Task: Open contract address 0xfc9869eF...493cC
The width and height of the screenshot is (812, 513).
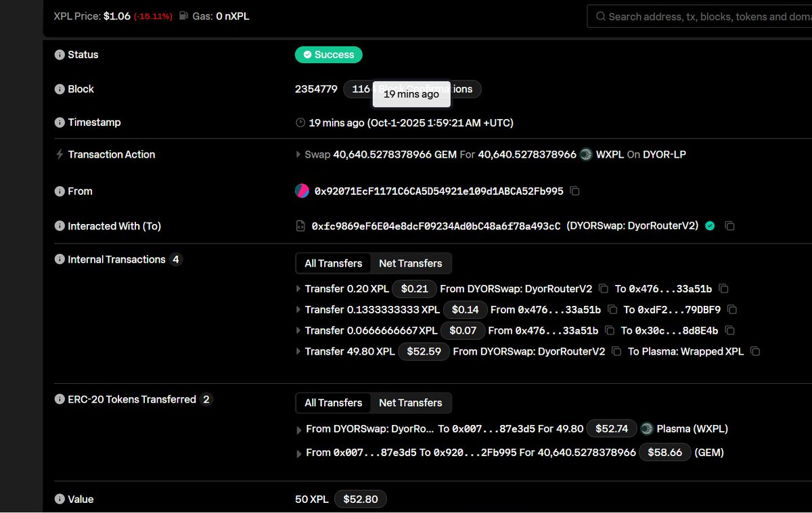Action: pyautogui.click(x=436, y=226)
